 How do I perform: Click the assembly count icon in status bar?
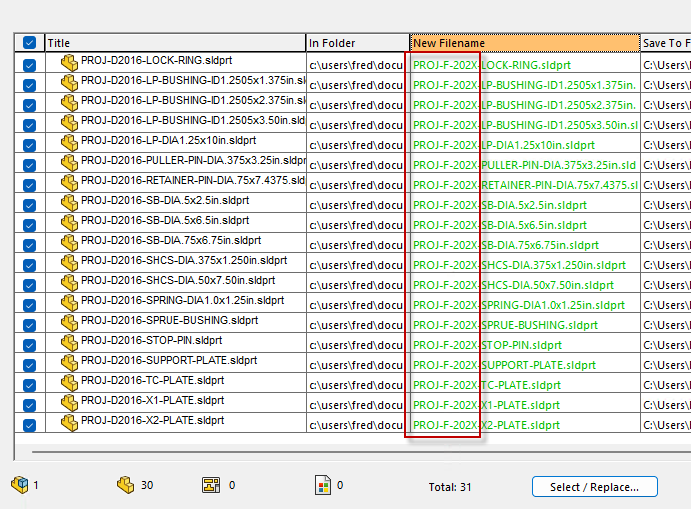coord(20,485)
